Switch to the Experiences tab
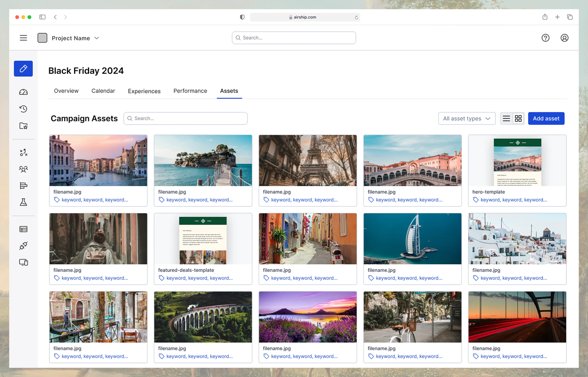This screenshot has height=377, width=588. tap(144, 91)
